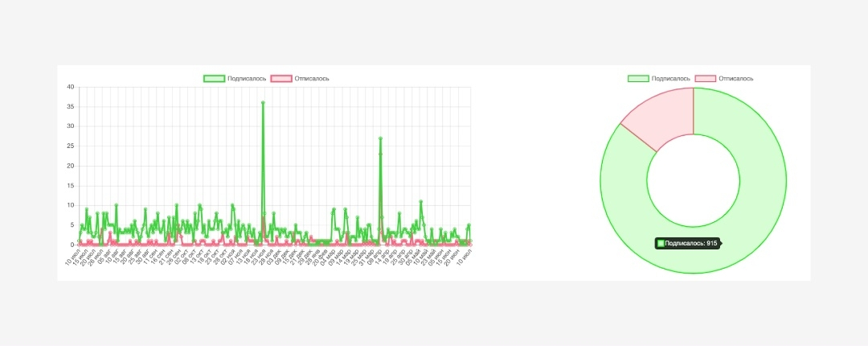Click the doughnut chart's Подписалось legend label
The image size is (868, 346).
point(670,79)
